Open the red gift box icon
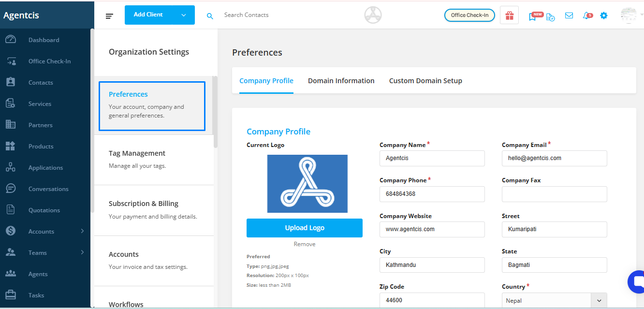 [509, 15]
